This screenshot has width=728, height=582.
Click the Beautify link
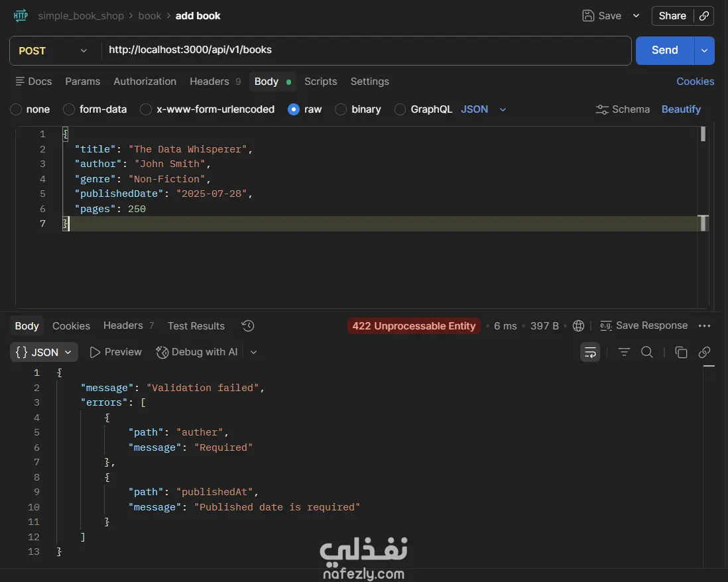[x=681, y=109]
